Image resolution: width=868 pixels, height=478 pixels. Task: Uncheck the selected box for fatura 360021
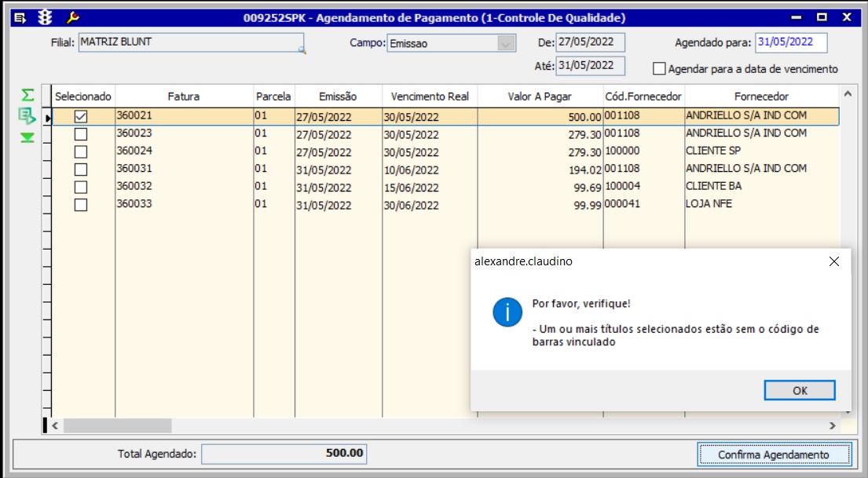coord(81,116)
